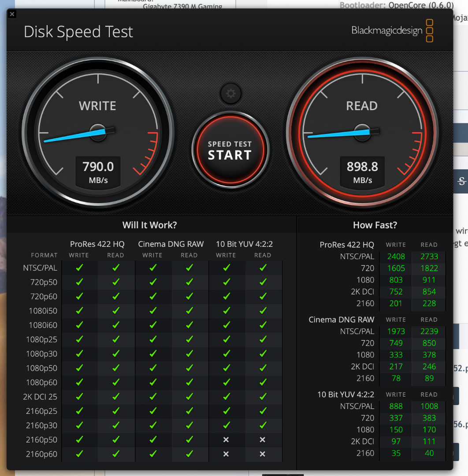Image resolution: width=468 pixels, height=476 pixels.
Task: Click the 720p60 format row label
Action: [44, 297]
